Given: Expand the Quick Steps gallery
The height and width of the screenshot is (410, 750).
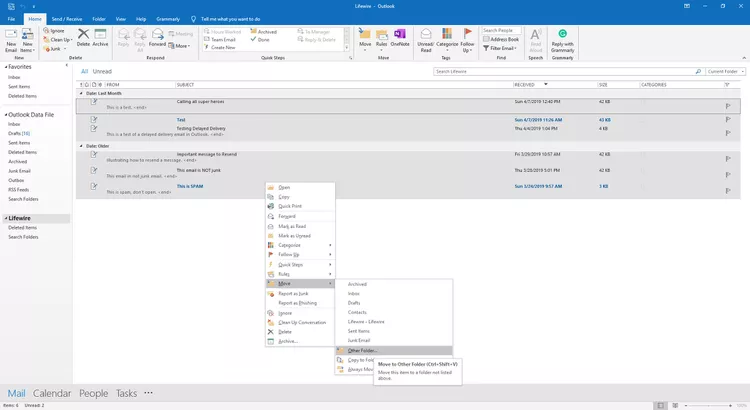Looking at the screenshot, I should 347,47.
